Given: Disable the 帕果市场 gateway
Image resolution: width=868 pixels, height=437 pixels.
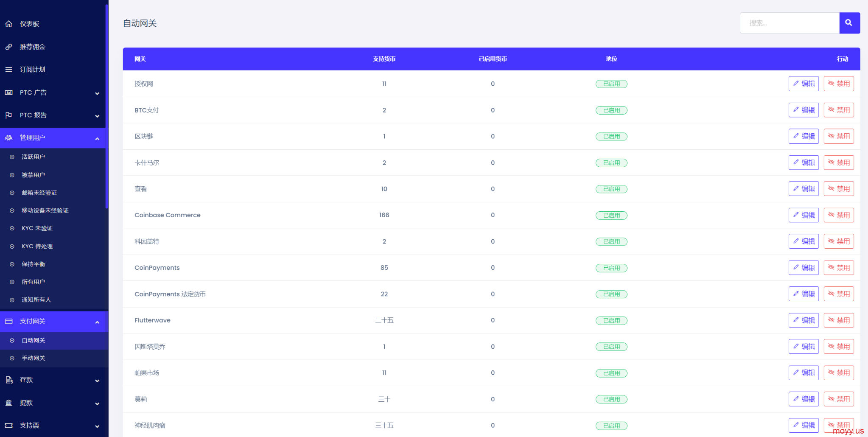Looking at the screenshot, I should [839, 373].
